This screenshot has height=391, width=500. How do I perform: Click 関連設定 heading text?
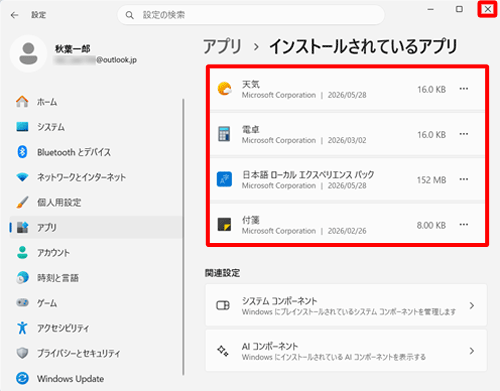(222, 273)
